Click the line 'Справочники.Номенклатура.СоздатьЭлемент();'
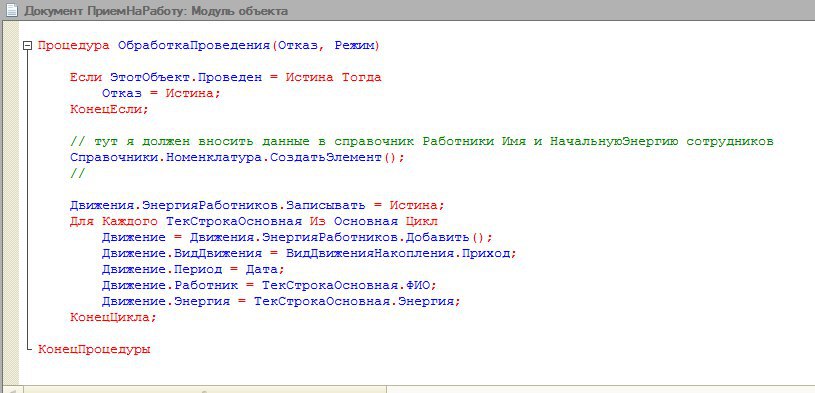 pyautogui.click(x=237, y=158)
